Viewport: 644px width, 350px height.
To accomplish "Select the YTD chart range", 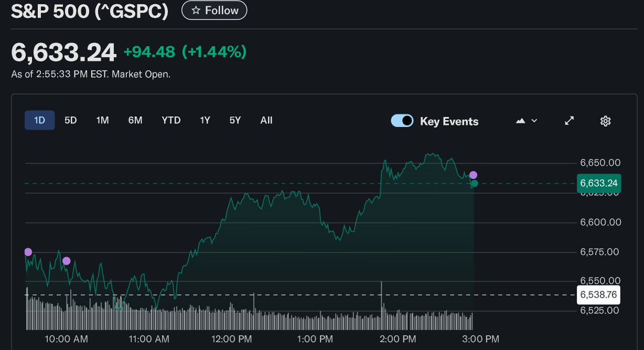I will 171,120.
